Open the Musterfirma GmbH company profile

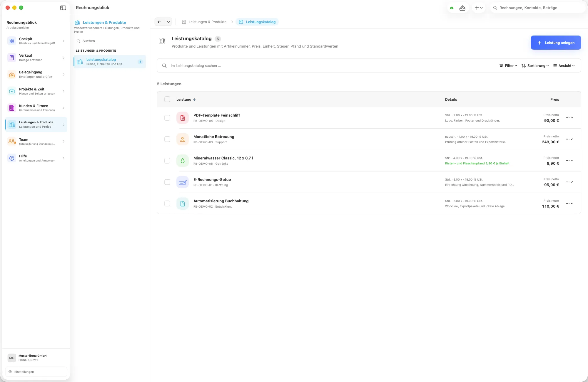[x=36, y=358]
